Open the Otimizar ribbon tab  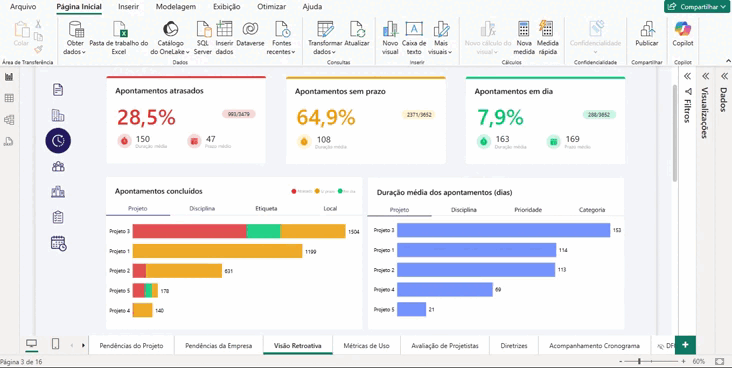272,7
